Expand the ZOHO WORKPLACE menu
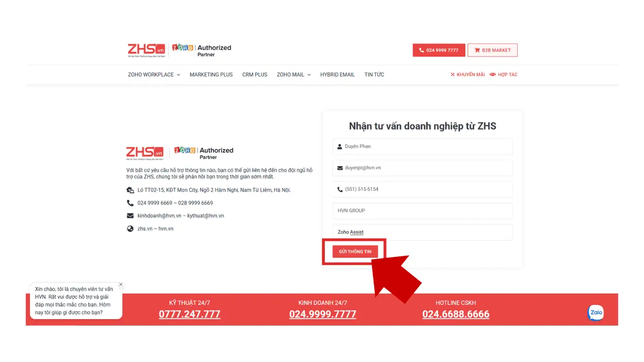Viewport: 644px width, 362px height. tap(154, 74)
